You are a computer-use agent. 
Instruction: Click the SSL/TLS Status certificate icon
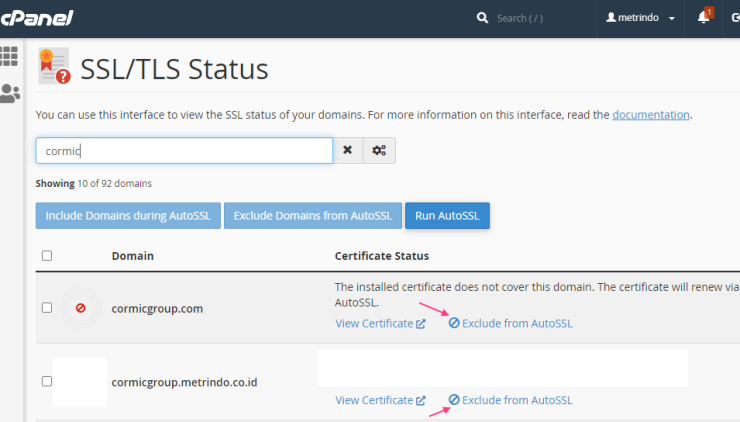coord(54,66)
